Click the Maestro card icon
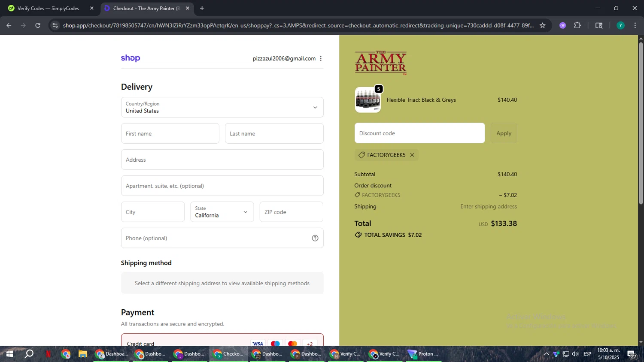 click(275, 344)
